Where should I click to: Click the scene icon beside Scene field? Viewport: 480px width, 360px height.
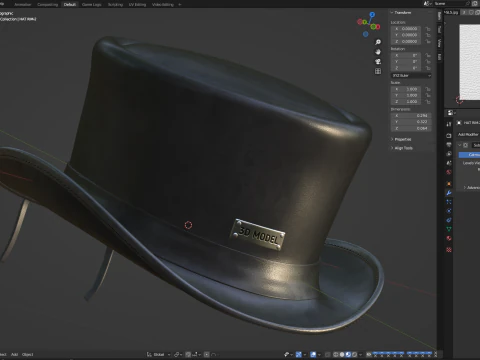click(x=427, y=4)
